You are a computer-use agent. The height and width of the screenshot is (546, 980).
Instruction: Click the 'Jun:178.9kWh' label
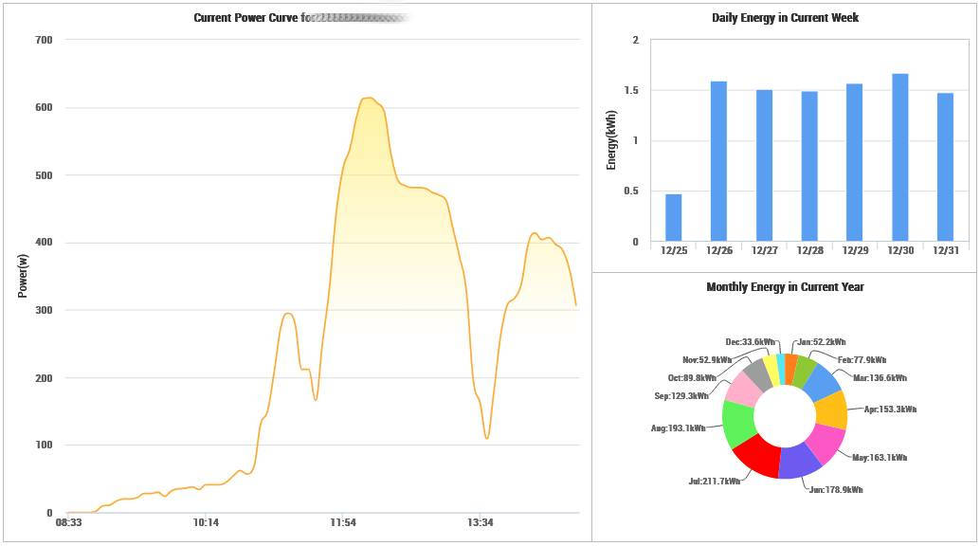tap(836, 490)
